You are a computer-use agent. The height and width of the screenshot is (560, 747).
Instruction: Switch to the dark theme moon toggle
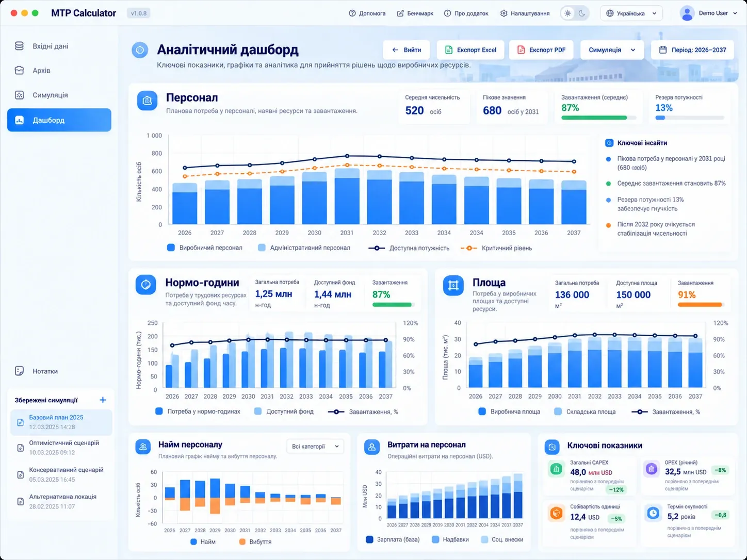(x=582, y=13)
